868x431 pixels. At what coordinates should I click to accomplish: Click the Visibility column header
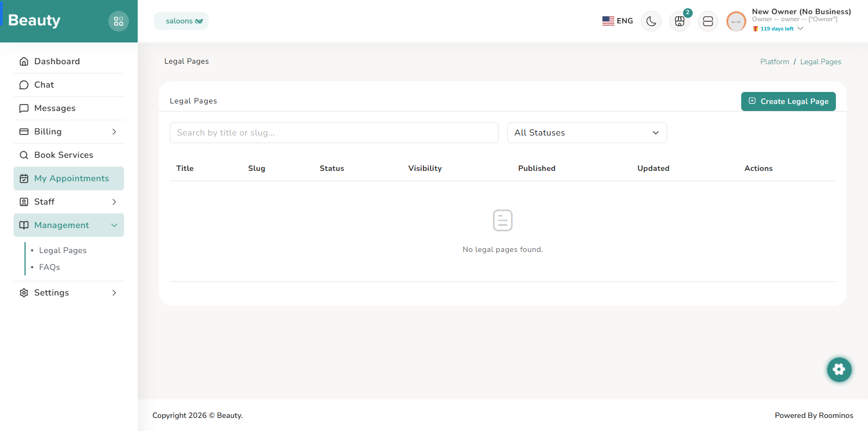pos(425,168)
